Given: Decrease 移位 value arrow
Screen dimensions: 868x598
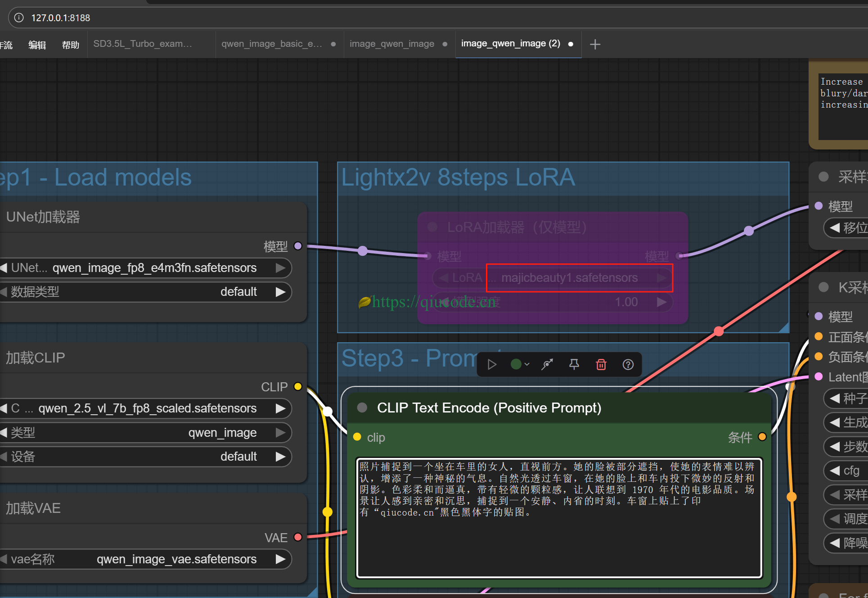Looking at the screenshot, I should (835, 227).
